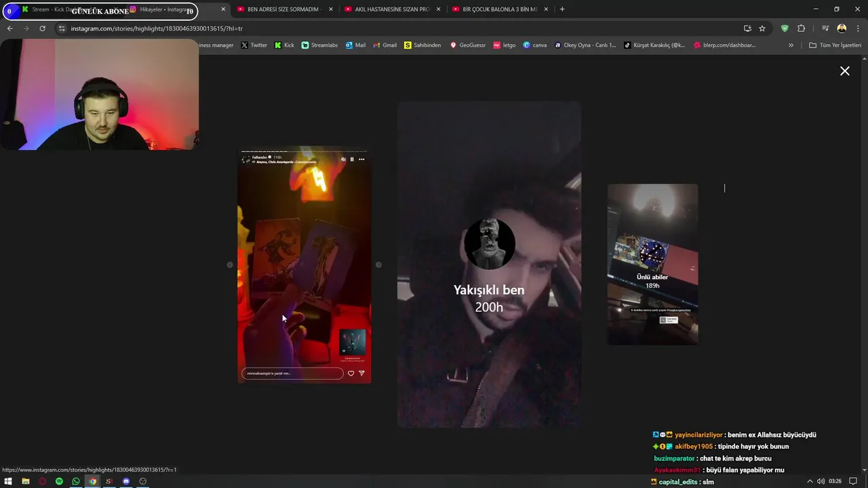The width and height of the screenshot is (868, 488).
Task: Mute the story audio via the speaker icon
Action: point(343,159)
